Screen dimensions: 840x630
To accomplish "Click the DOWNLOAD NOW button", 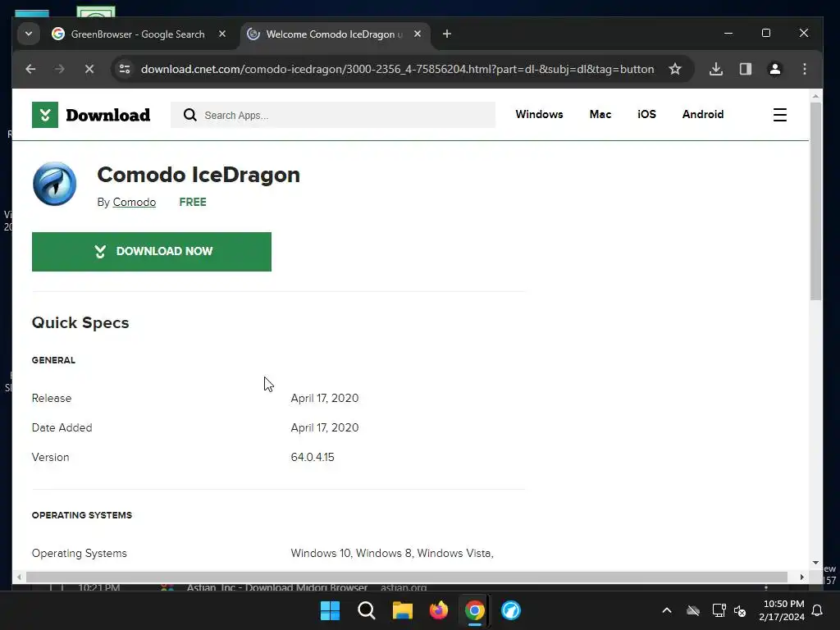I will coord(152,252).
